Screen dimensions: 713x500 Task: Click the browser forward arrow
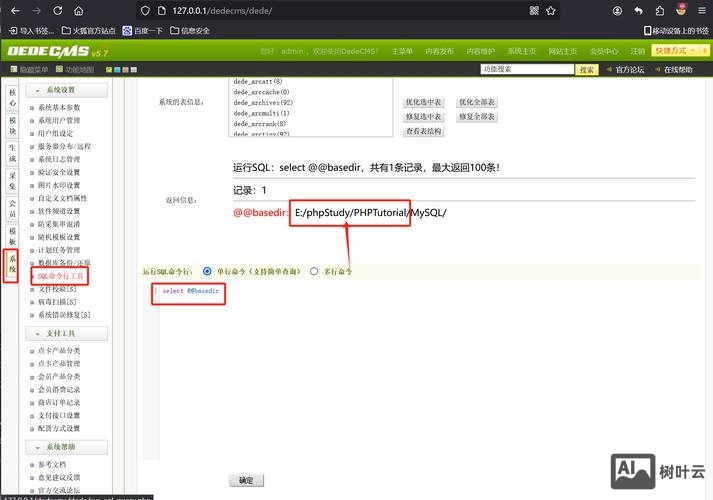click(x=36, y=10)
